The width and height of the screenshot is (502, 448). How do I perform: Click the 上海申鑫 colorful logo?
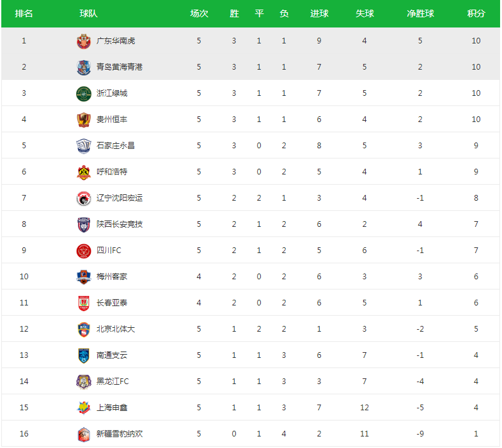click(84, 408)
